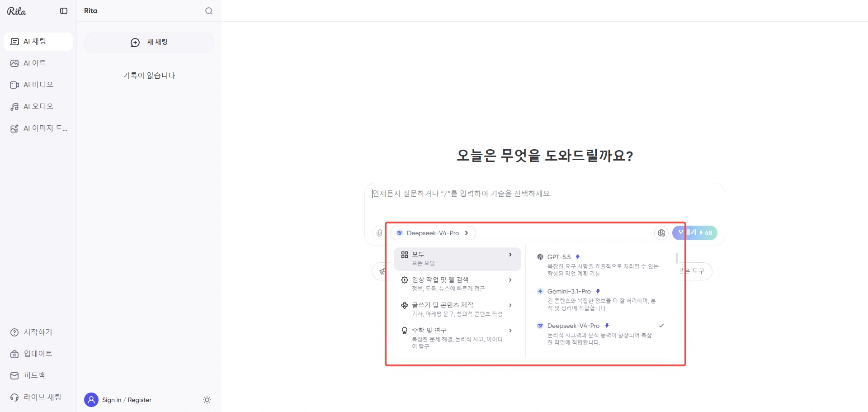
Task: Open the chat history search icon
Action: (x=209, y=11)
